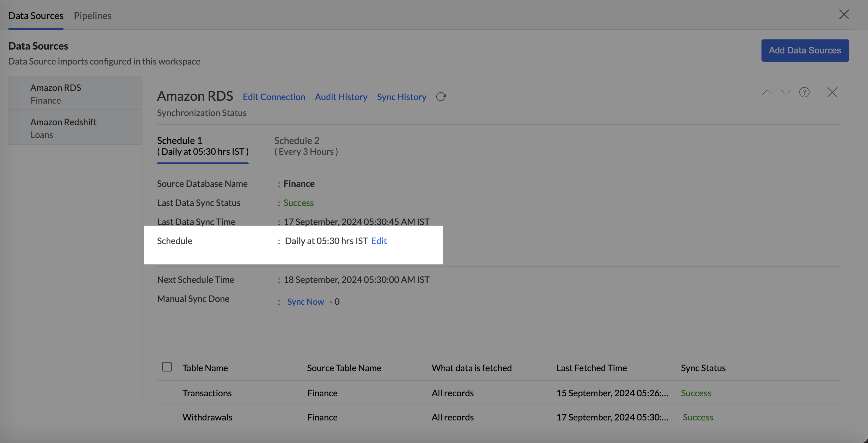Viewport: 868px width, 443px height.
Task: Click the Synchronization Status subtitle
Action: (x=202, y=112)
